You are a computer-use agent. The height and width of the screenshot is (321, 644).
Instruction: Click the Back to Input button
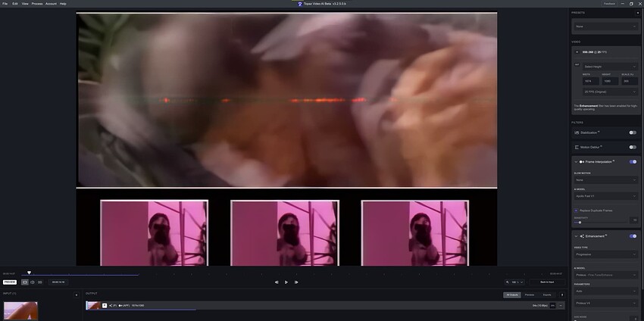pos(547,282)
